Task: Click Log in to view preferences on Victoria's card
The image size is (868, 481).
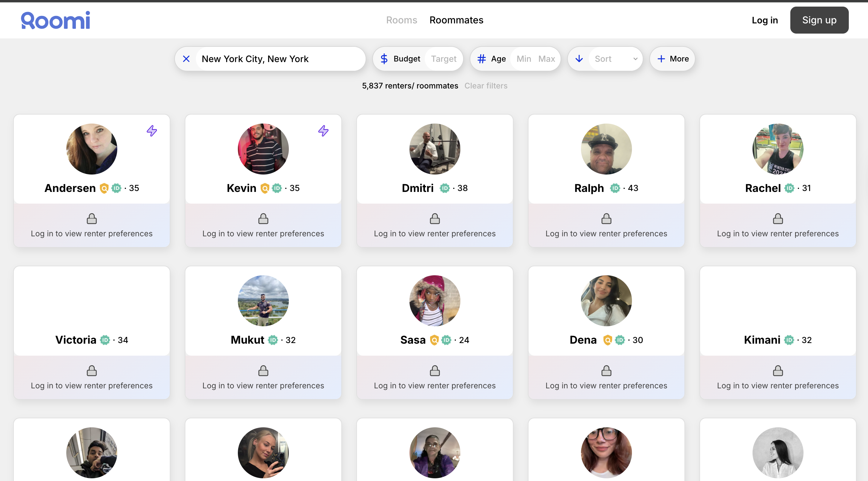Action: (92, 385)
